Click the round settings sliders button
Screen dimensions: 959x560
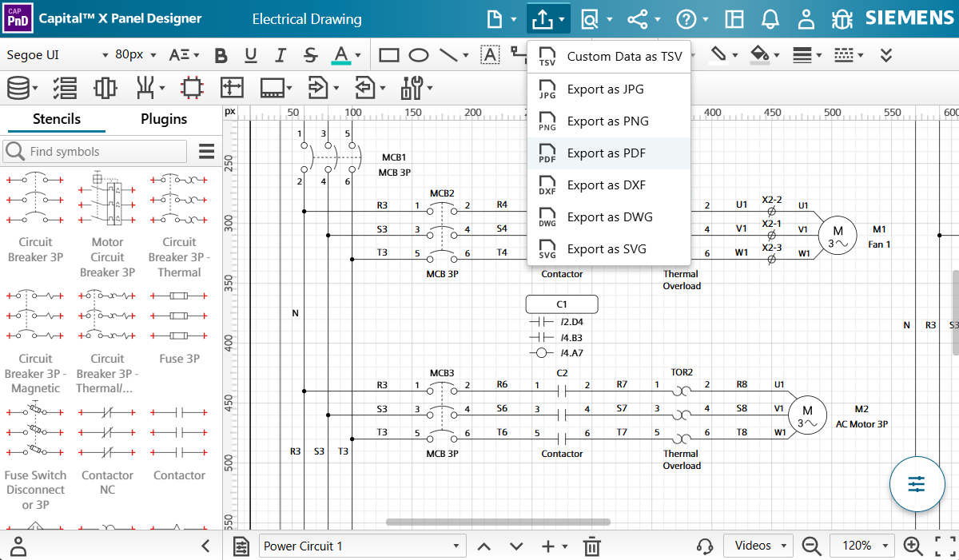[917, 484]
